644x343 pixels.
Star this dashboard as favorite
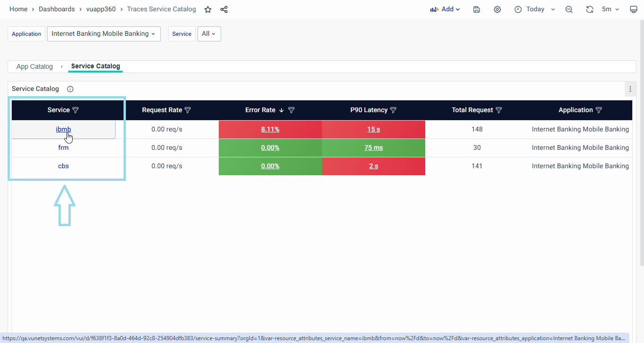tap(208, 9)
